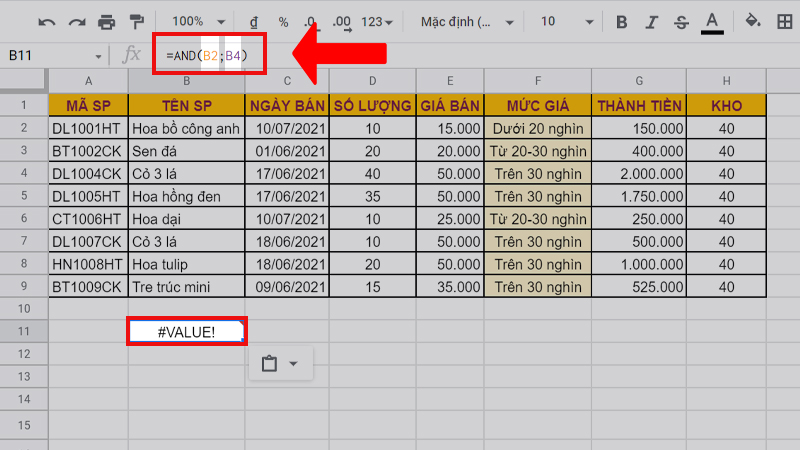800x450 pixels.
Task: Select price cell 15.000
Action: [x=450, y=128]
